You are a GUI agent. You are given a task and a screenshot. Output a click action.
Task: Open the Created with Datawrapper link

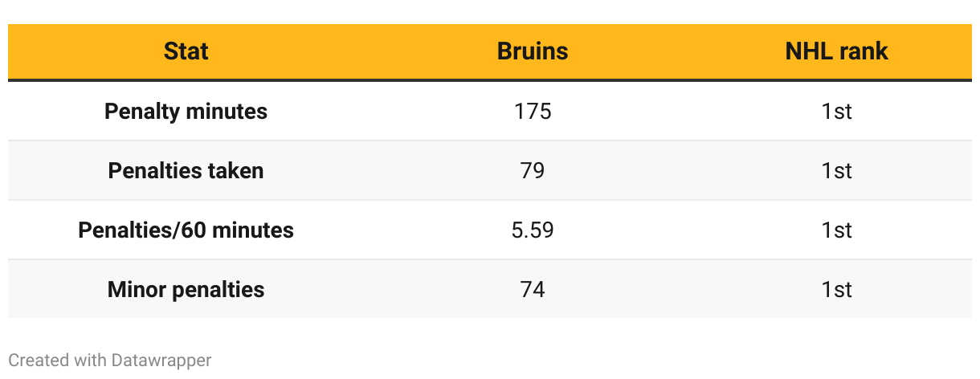coord(110,361)
